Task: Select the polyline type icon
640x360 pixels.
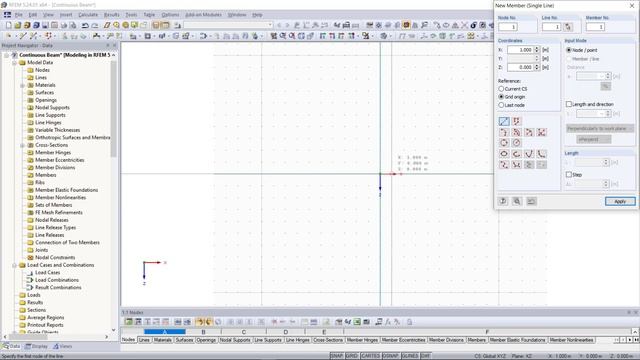Action: click(517, 121)
